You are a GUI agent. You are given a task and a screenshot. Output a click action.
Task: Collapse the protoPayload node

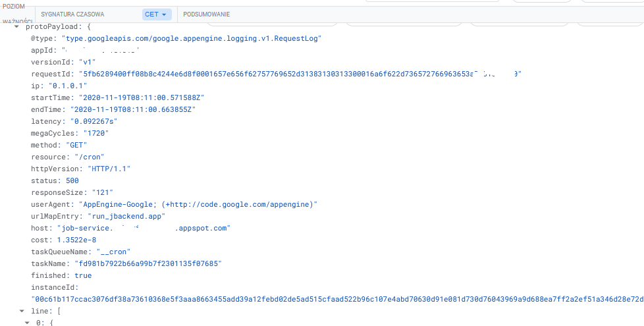(17, 27)
